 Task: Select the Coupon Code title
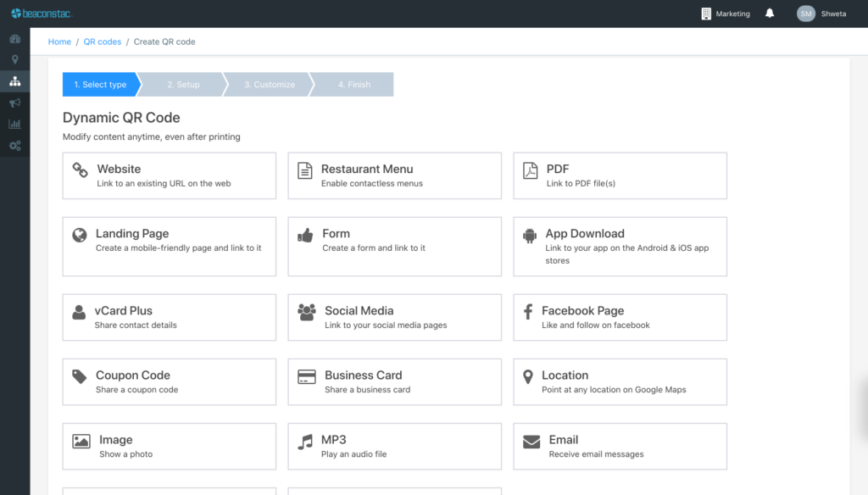[x=133, y=375]
